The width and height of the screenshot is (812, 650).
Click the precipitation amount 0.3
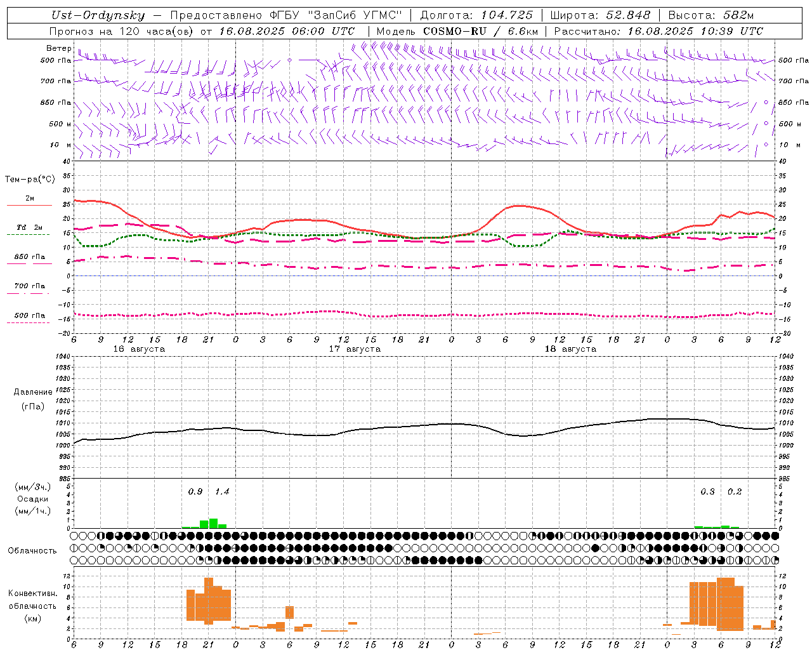[x=707, y=492]
